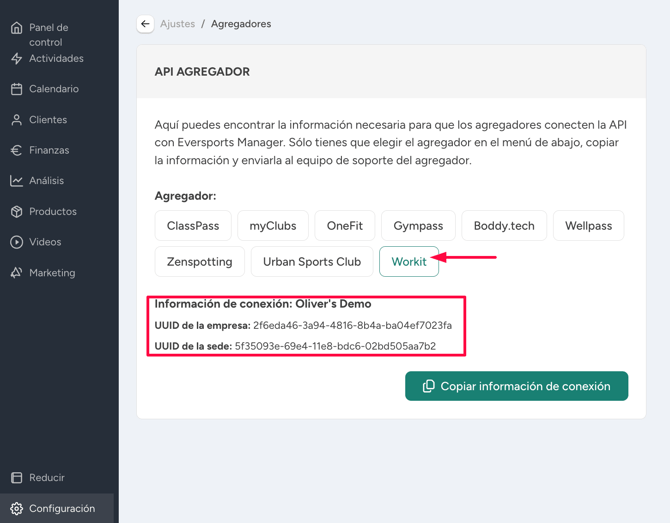Click the Marketing rocket icon
The image size is (670, 523).
point(16,273)
